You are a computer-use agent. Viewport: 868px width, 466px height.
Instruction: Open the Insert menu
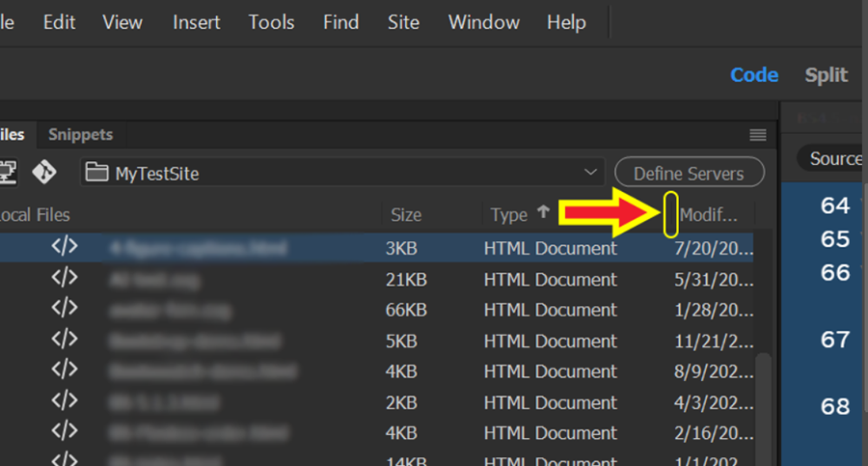tap(197, 22)
